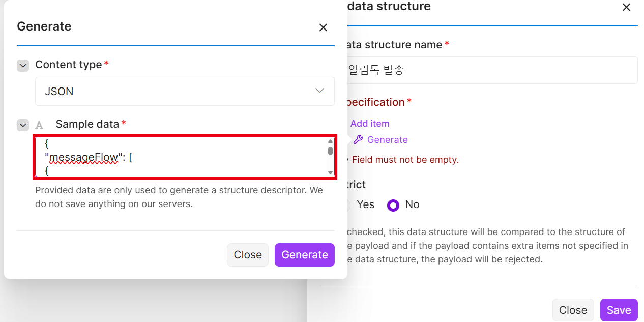Click the sample data scrollbar up arrow
The width and height of the screenshot is (644, 322).
[330, 141]
